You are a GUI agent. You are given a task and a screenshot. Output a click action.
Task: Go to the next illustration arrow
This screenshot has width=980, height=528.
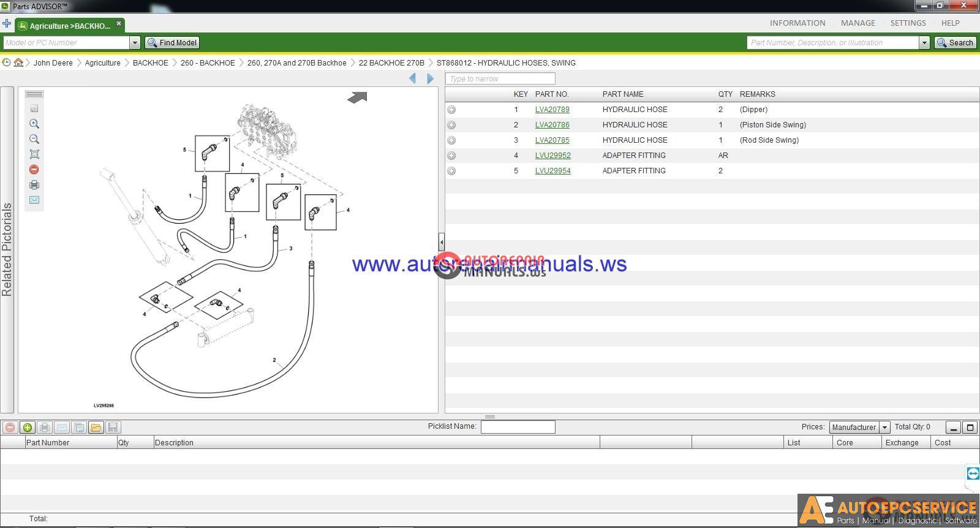point(430,78)
